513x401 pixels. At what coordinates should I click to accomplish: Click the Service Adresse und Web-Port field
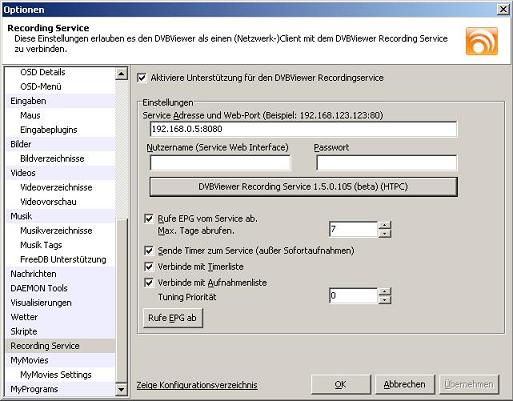(x=303, y=129)
